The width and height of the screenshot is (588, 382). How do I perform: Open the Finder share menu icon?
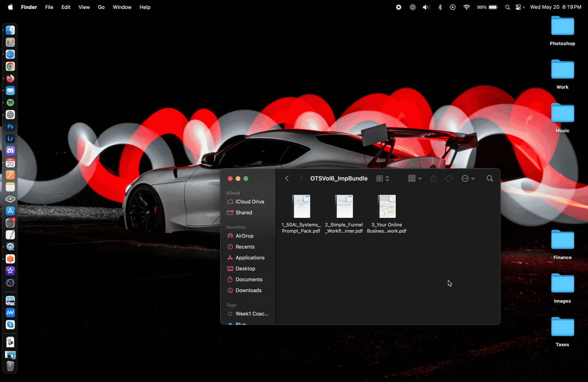coord(433,179)
